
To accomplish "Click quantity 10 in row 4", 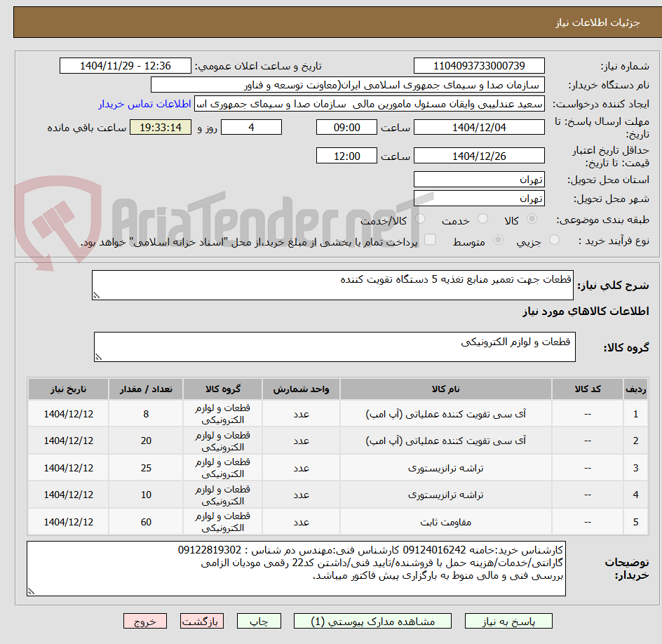I will [146, 495].
